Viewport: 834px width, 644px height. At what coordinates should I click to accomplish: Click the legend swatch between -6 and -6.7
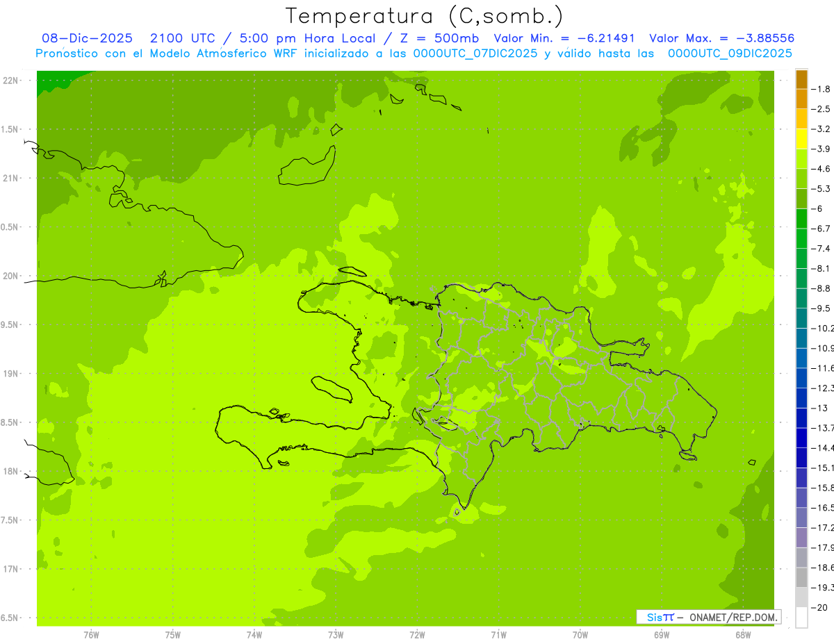801,219
